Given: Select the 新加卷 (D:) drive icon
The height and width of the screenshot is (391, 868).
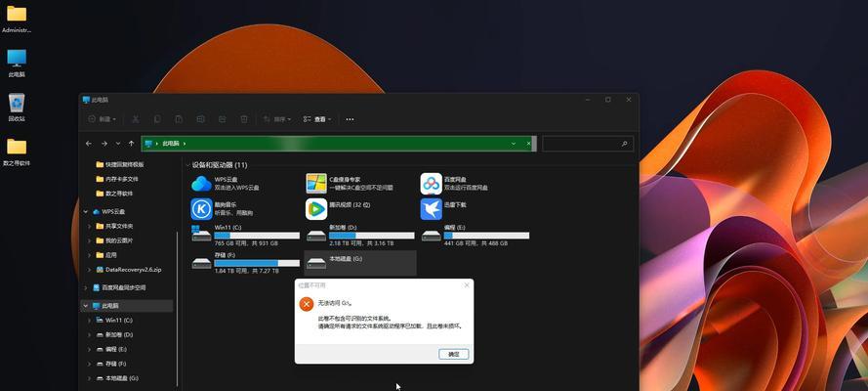Looking at the screenshot, I should coord(316,236).
